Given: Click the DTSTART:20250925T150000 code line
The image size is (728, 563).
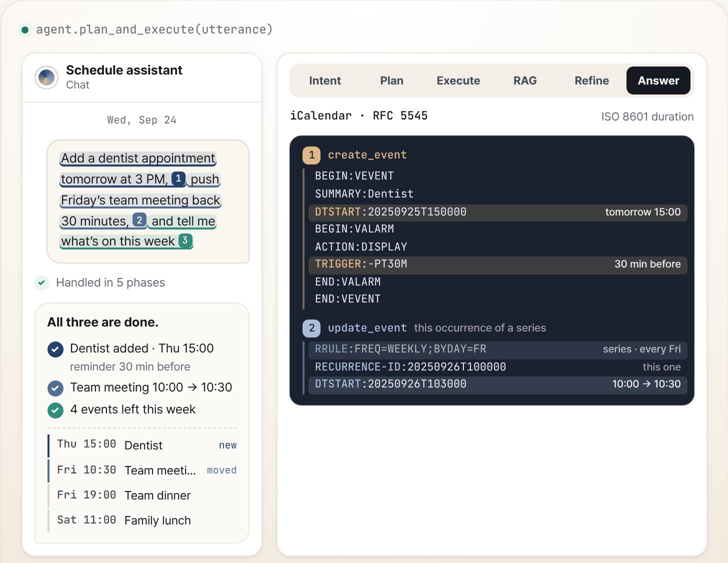Looking at the screenshot, I should 497,212.
